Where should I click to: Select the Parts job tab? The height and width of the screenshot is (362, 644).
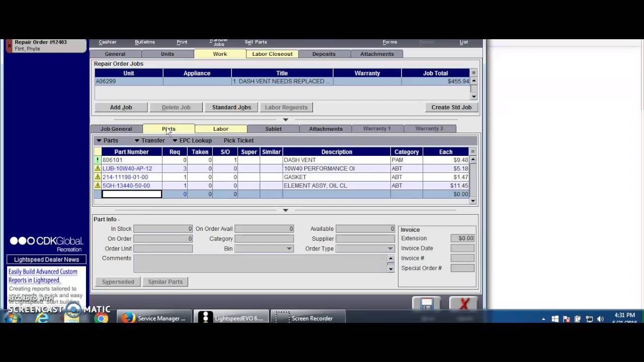click(169, 129)
